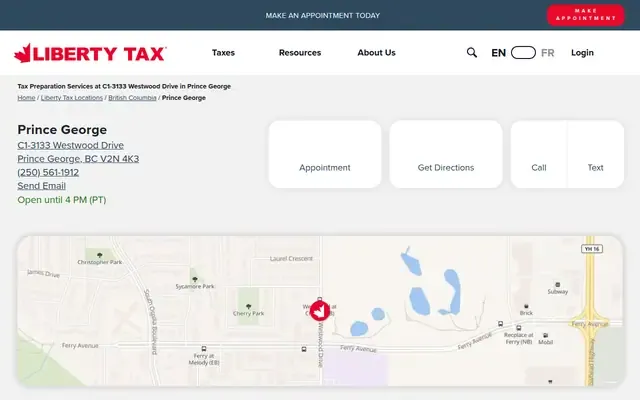Click the Christopher Park tree icon
Viewport: 640px width, 400px height.
pos(100,255)
